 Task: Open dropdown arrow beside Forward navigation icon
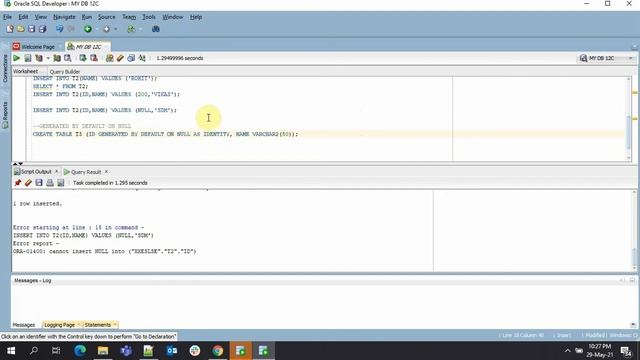pos(116,29)
